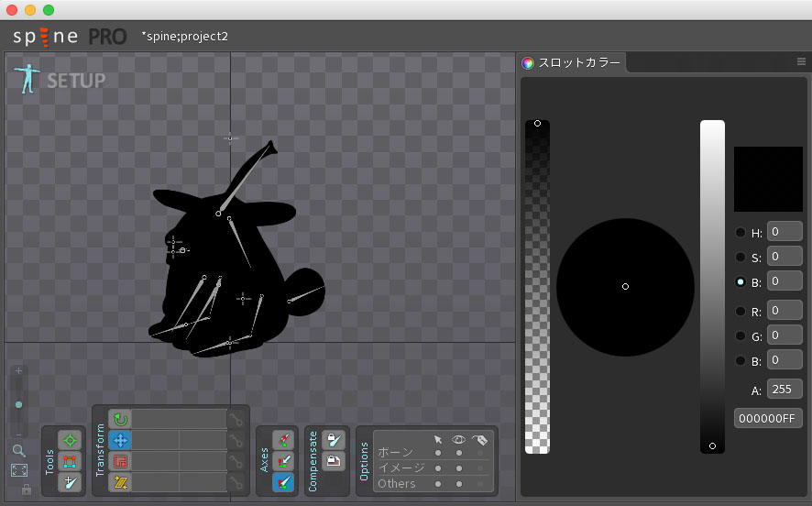Image resolution: width=812 pixels, height=506 pixels.
Task: Click the Scale Y input field
Action: coord(203,461)
